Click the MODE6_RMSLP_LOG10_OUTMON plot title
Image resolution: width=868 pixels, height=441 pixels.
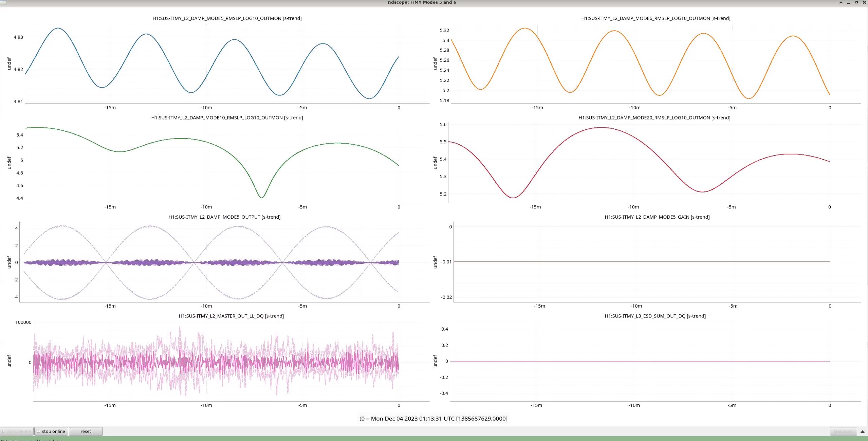[x=655, y=18]
